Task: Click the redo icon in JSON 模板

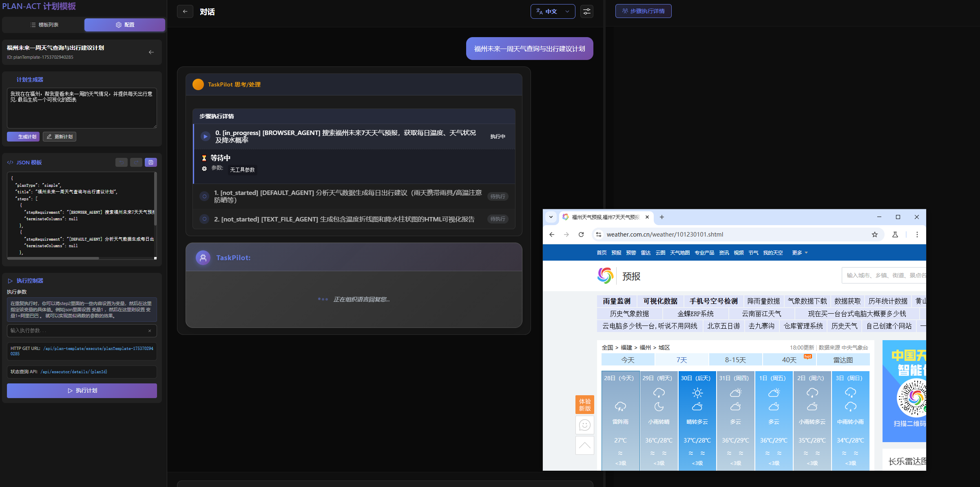Action: point(136,162)
